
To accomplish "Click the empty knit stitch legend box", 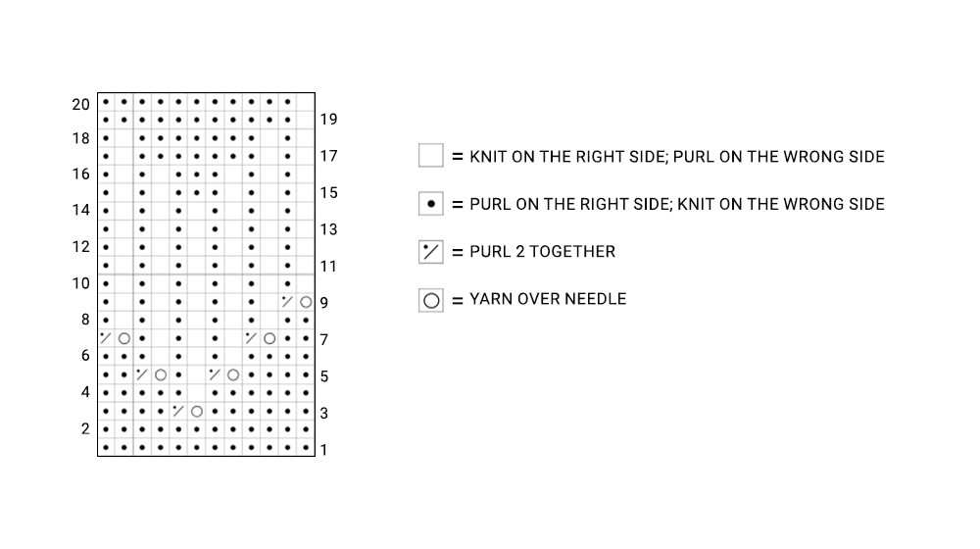I will (431, 156).
